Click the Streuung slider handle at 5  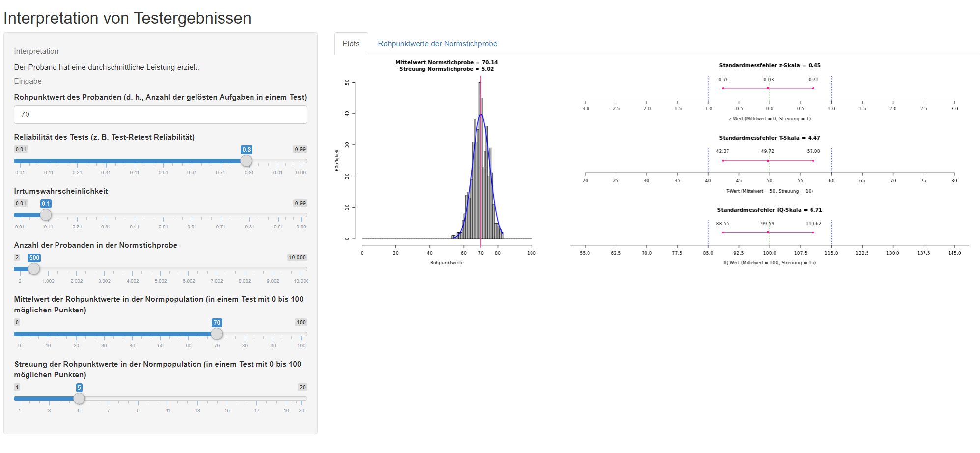click(79, 398)
